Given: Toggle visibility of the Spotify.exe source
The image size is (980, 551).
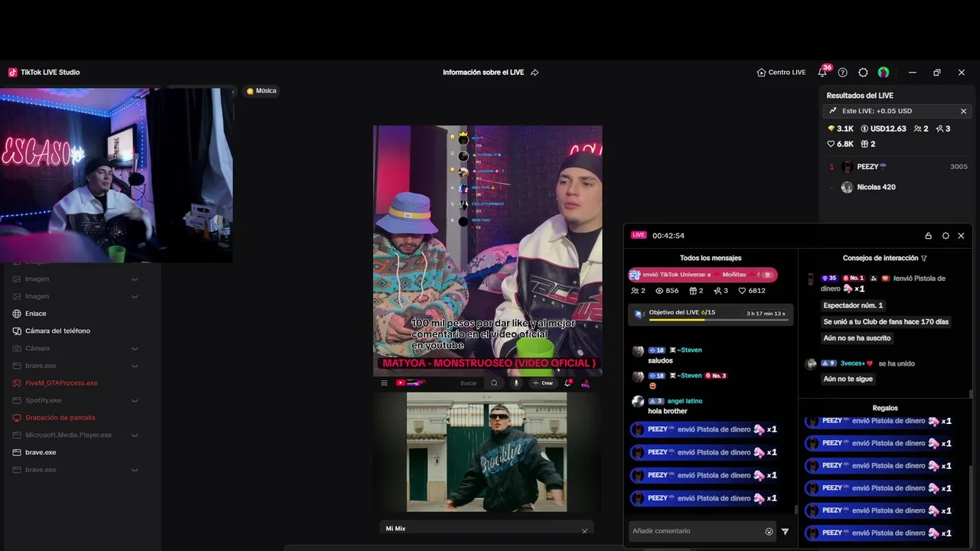Looking at the screenshot, I should click(135, 400).
